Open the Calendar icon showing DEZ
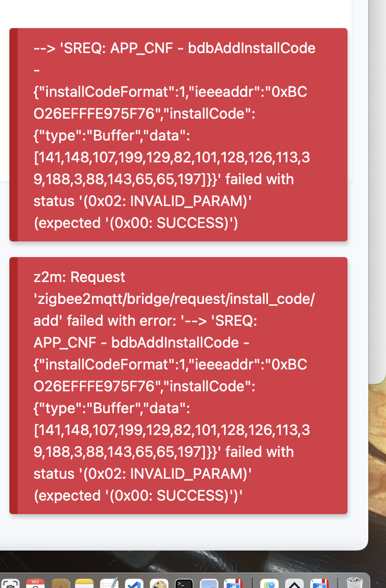 (x=35, y=583)
